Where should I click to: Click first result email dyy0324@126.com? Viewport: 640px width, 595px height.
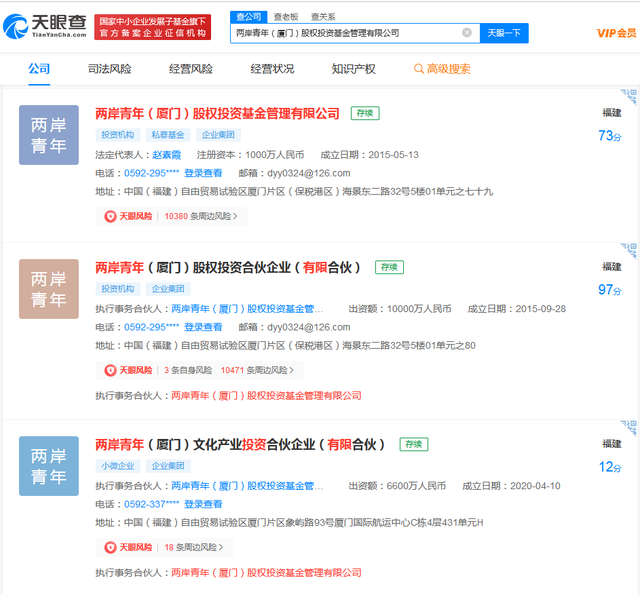pos(309,173)
